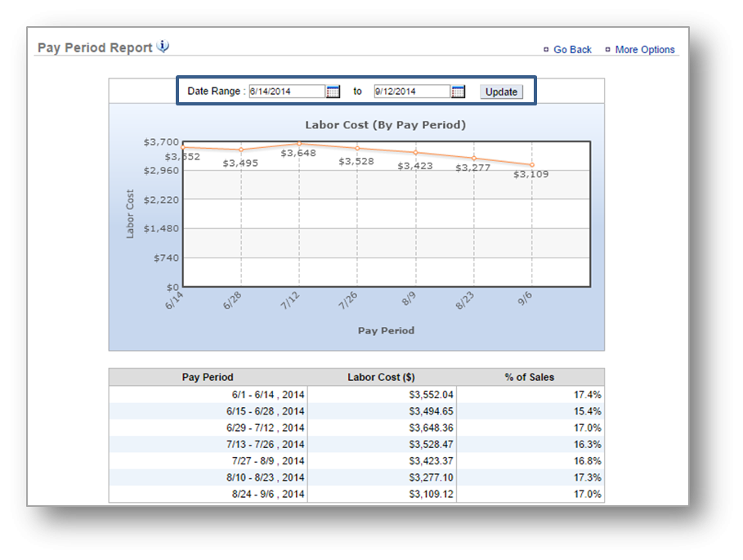743x560 pixels.
Task: Click the info icon beside Pay Period Report
Action: pos(162,47)
